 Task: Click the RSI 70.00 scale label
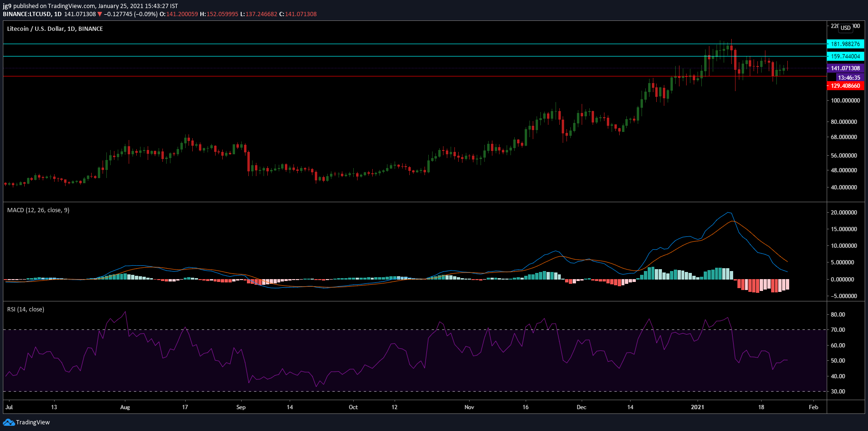tap(838, 330)
